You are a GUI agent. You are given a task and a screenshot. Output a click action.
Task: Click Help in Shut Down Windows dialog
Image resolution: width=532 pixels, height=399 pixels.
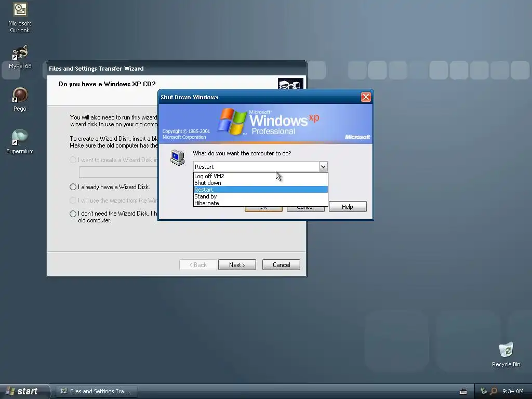(348, 207)
